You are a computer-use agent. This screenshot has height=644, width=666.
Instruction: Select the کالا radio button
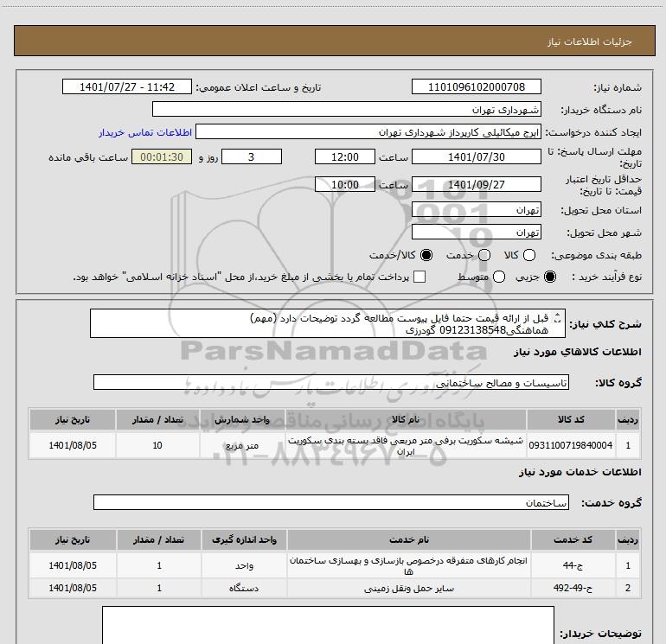[x=529, y=255]
